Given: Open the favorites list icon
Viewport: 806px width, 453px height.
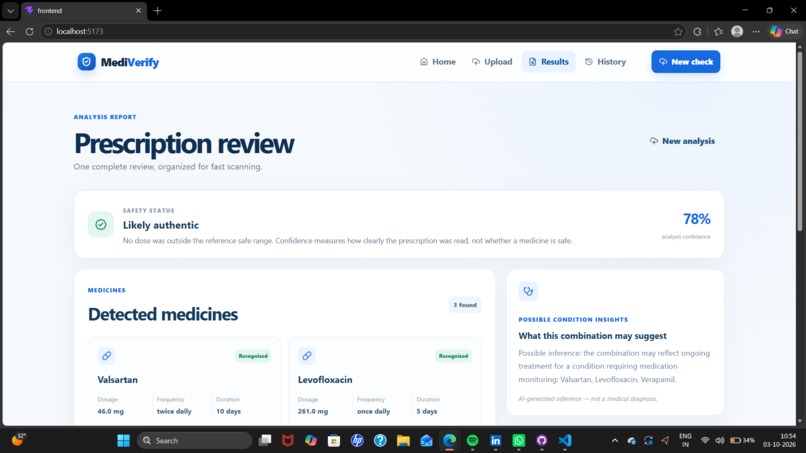Looking at the screenshot, I should pos(718,31).
